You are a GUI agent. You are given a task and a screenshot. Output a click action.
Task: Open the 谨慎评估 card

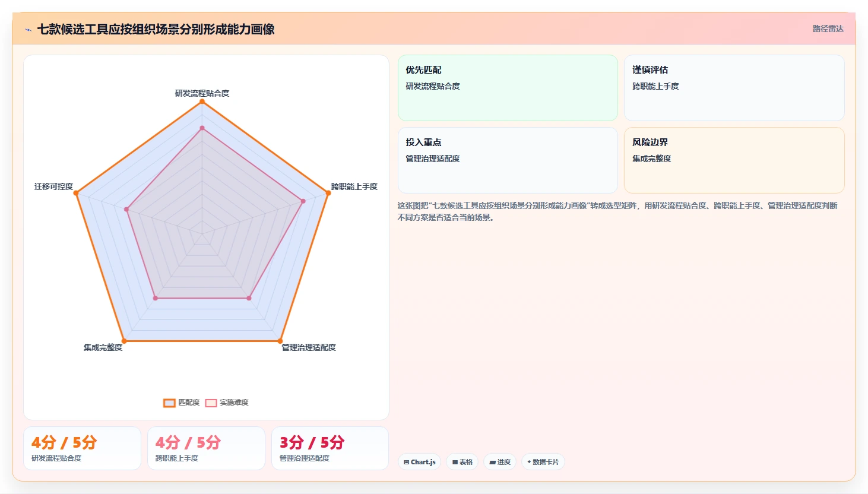pyautogui.click(x=734, y=88)
